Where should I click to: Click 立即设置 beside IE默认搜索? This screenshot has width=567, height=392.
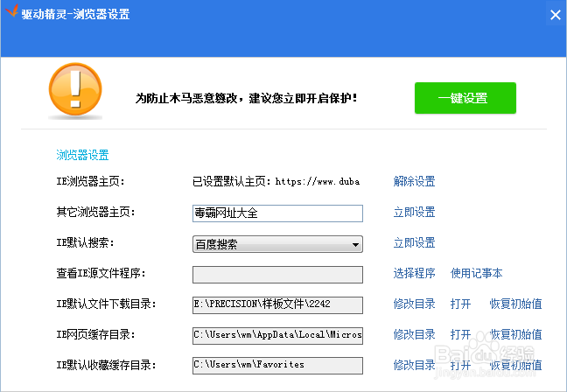[414, 242]
